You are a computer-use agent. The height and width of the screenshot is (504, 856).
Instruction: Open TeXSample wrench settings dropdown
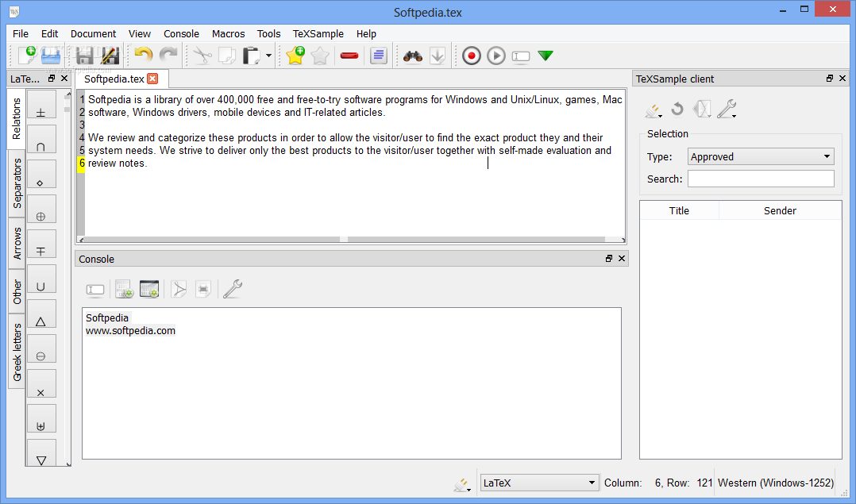click(x=727, y=109)
